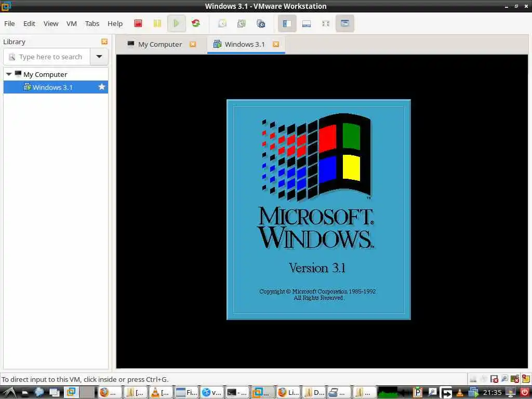This screenshot has height=399, width=532.
Task: Toggle the favorite star on Windows 3.1
Action: click(x=101, y=87)
